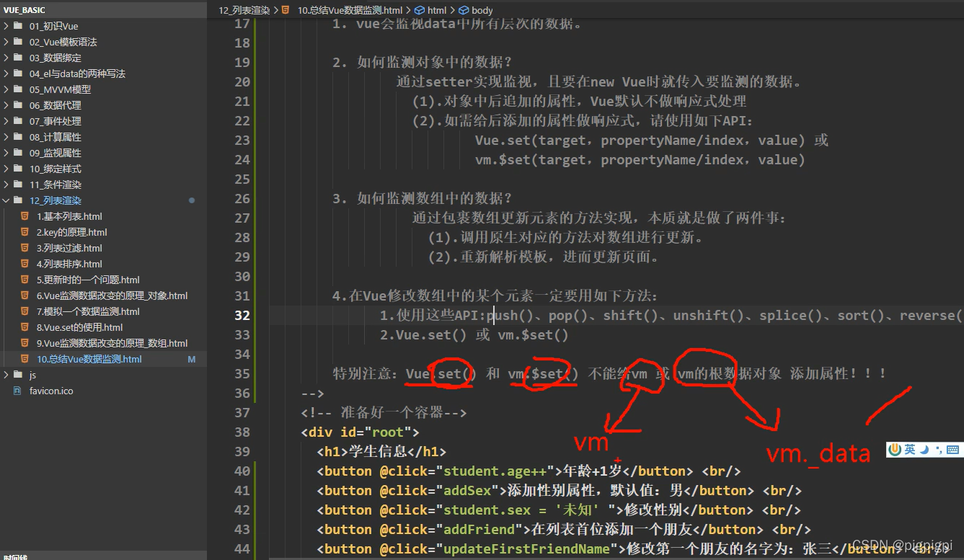Click 10.总结Vue数据监测.html breadcrumb filename

click(350, 10)
